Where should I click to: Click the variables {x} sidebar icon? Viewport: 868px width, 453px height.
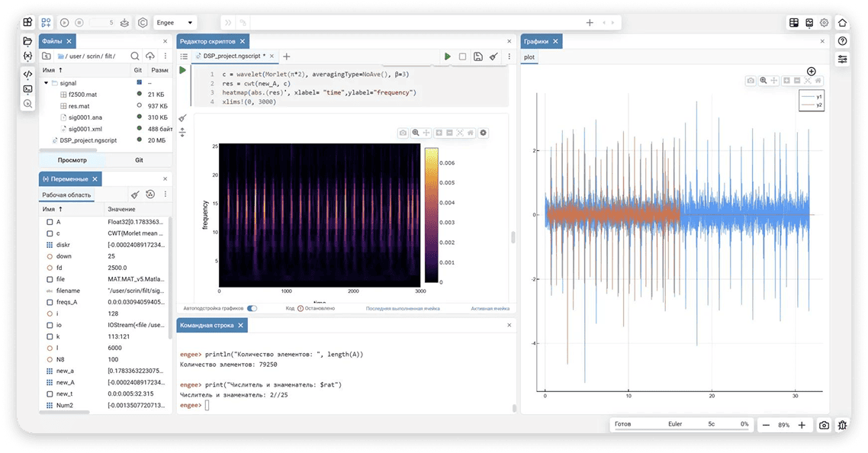point(28,56)
